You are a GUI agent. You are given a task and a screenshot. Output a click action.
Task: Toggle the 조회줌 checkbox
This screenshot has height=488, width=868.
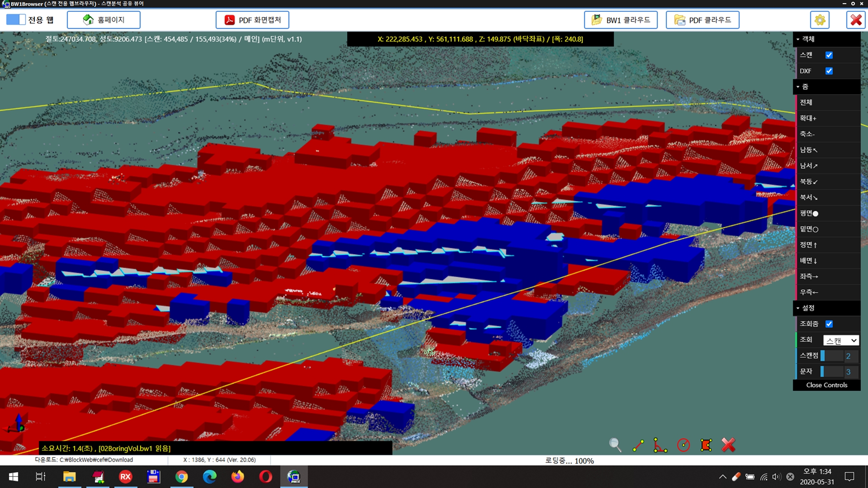pos(829,324)
